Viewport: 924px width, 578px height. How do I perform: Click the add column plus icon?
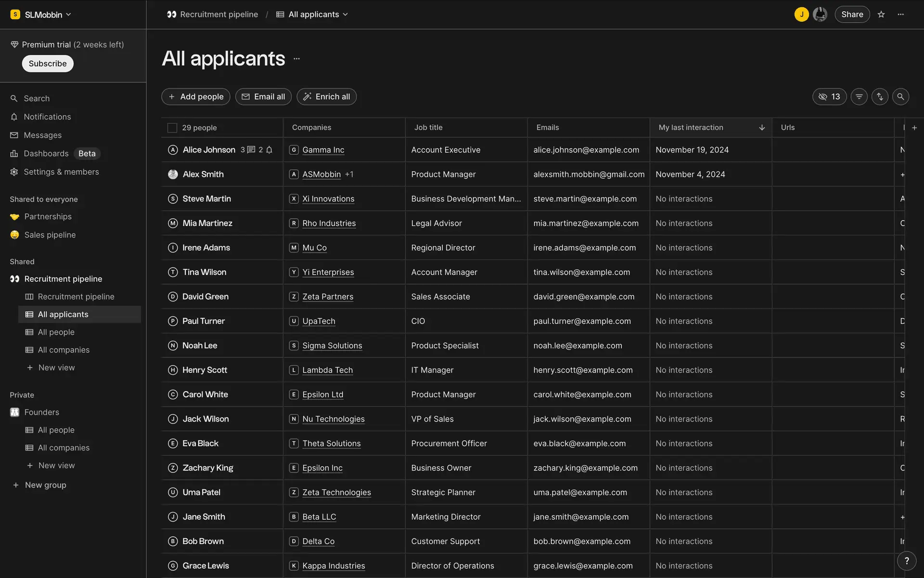pyautogui.click(x=914, y=128)
